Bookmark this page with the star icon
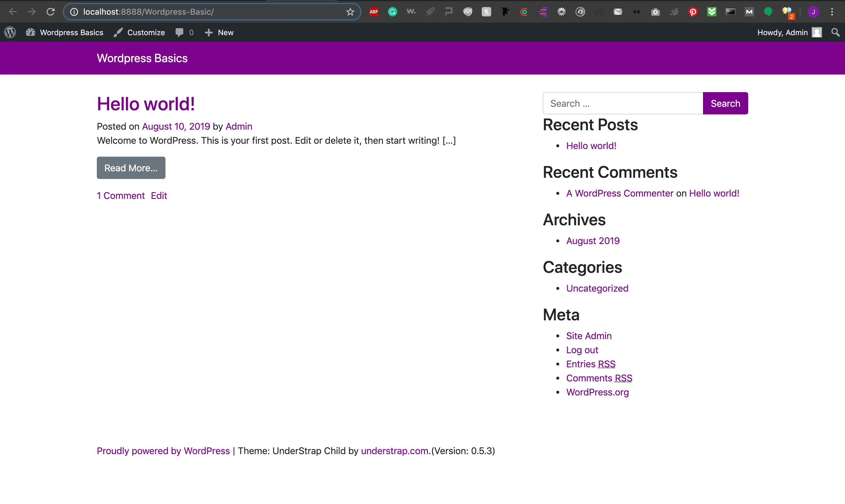Screen dimensions: 845x504 point(350,12)
